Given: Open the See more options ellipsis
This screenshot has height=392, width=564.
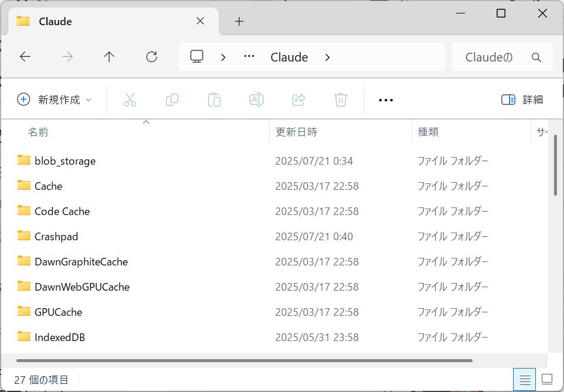Looking at the screenshot, I should coord(386,100).
